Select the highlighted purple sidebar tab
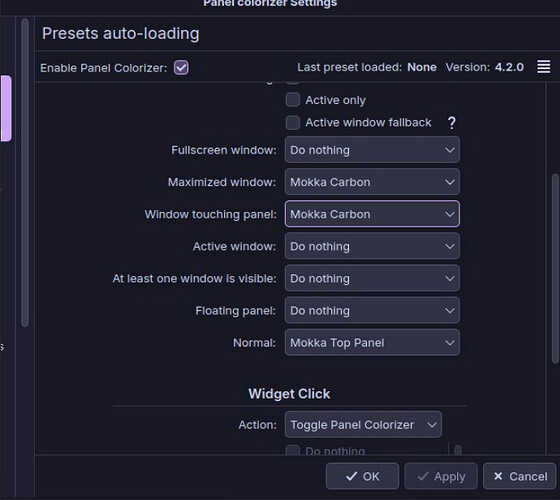560x500 pixels. point(6,108)
